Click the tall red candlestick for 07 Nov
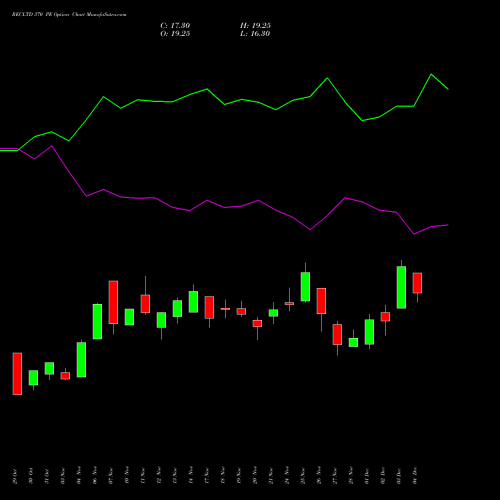The width and height of the screenshot is (500, 500). (x=113, y=302)
